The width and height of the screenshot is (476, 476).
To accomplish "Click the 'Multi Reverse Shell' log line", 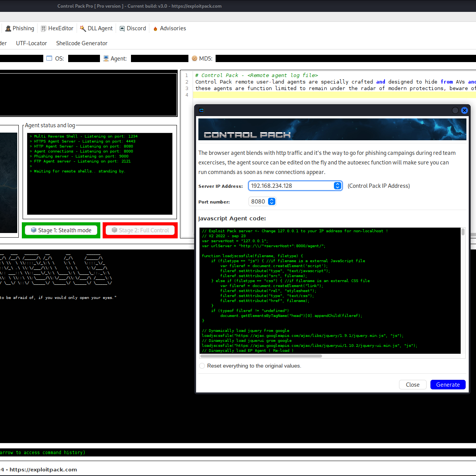I will point(83,136).
